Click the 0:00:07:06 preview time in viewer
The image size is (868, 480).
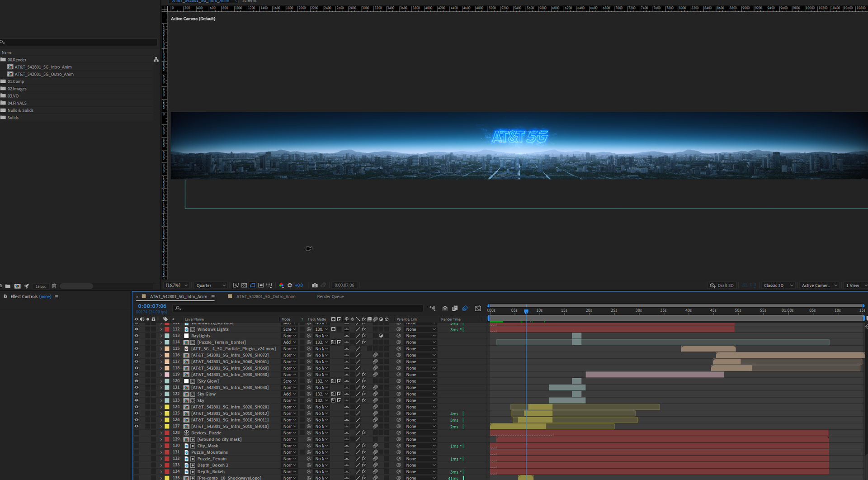(x=344, y=285)
